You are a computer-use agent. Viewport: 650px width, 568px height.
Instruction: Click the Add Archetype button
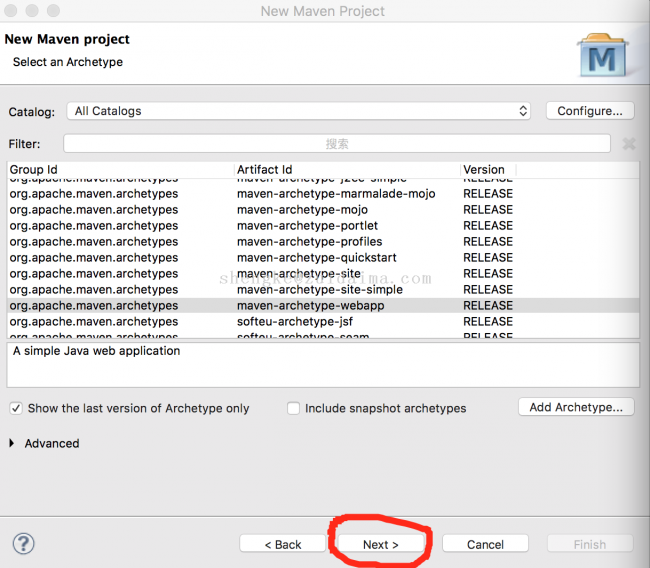point(576,407)
